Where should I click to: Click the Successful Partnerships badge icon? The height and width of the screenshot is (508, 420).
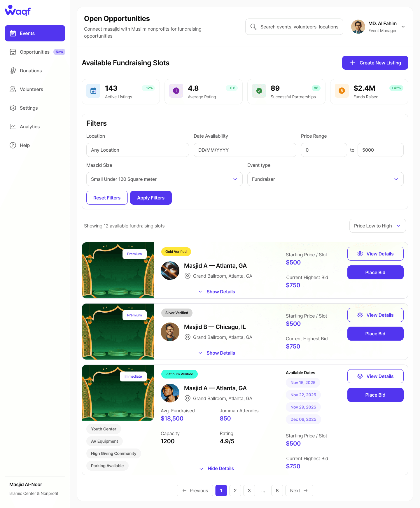point(259,91)
